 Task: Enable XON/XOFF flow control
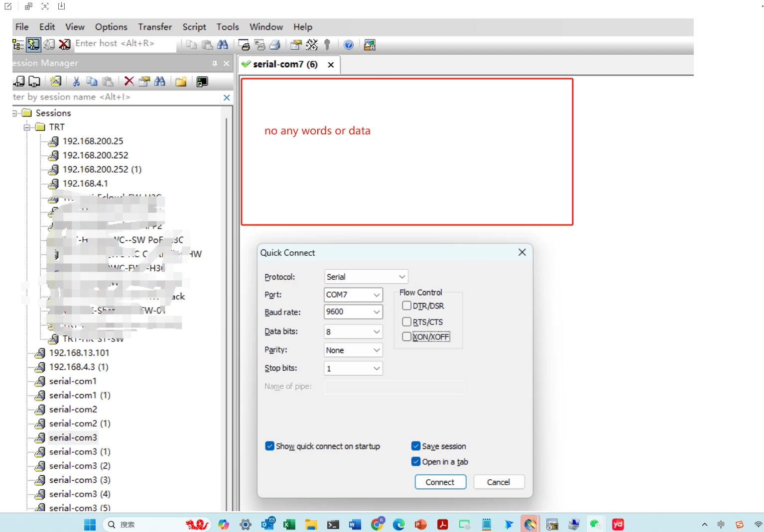pyautogui.click(x=407, y=336)
